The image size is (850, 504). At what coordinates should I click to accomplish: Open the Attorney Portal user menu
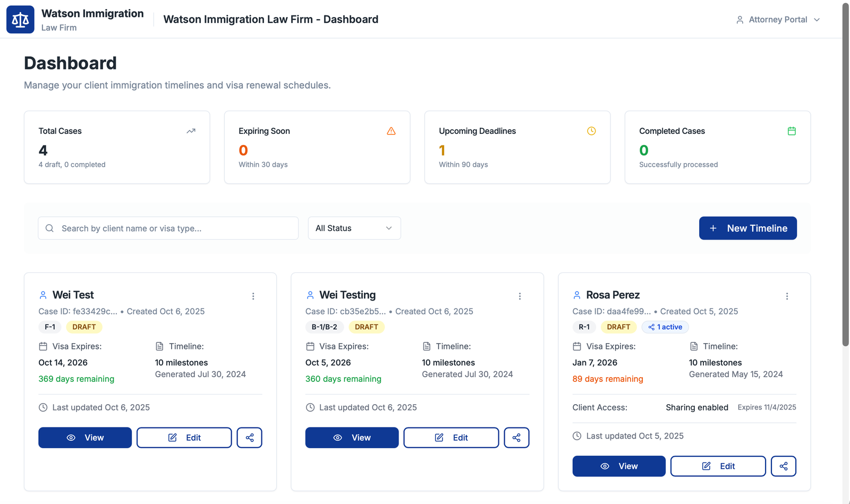778,20
